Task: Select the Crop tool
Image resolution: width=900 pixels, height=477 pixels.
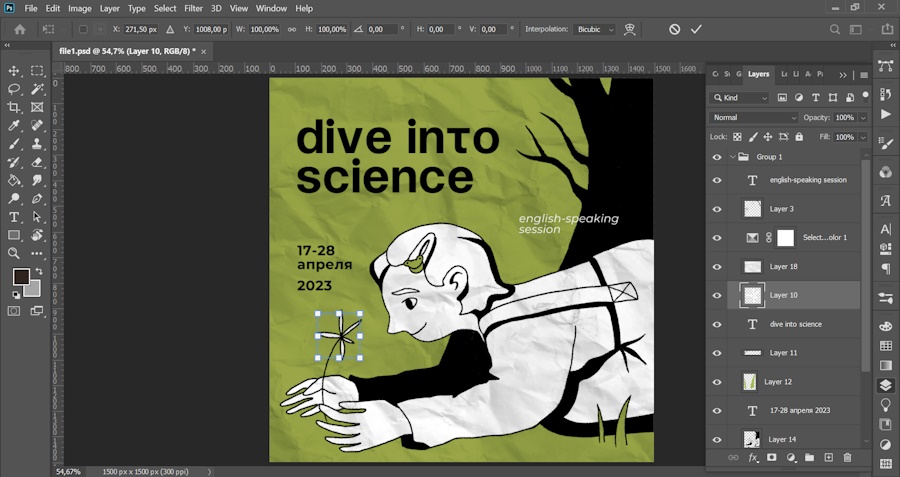Action: 14,107
